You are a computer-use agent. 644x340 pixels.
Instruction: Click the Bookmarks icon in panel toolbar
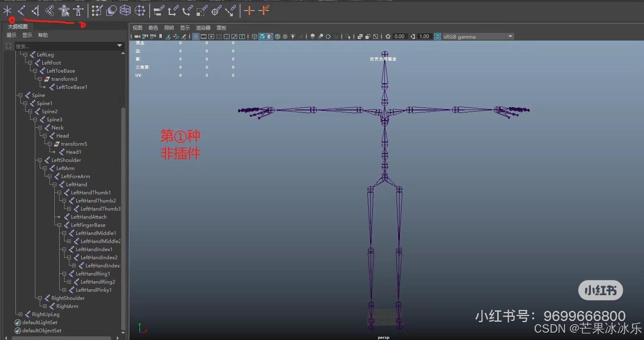160,37
